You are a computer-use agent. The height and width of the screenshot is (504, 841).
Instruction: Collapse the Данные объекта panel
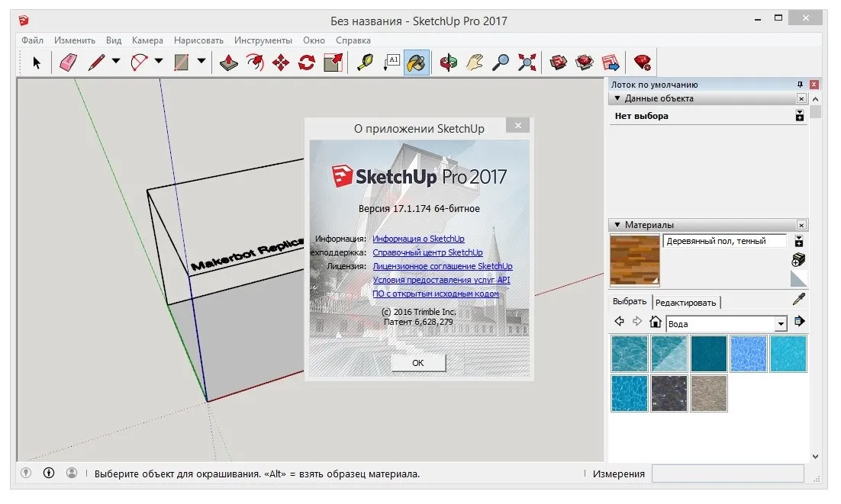617,98
